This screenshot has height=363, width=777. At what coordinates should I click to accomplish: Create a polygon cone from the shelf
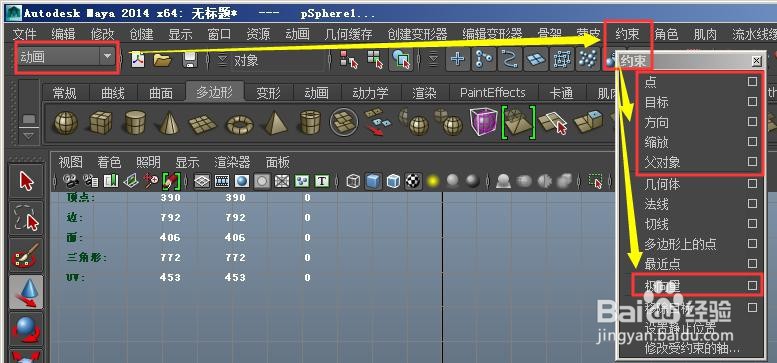169,123
